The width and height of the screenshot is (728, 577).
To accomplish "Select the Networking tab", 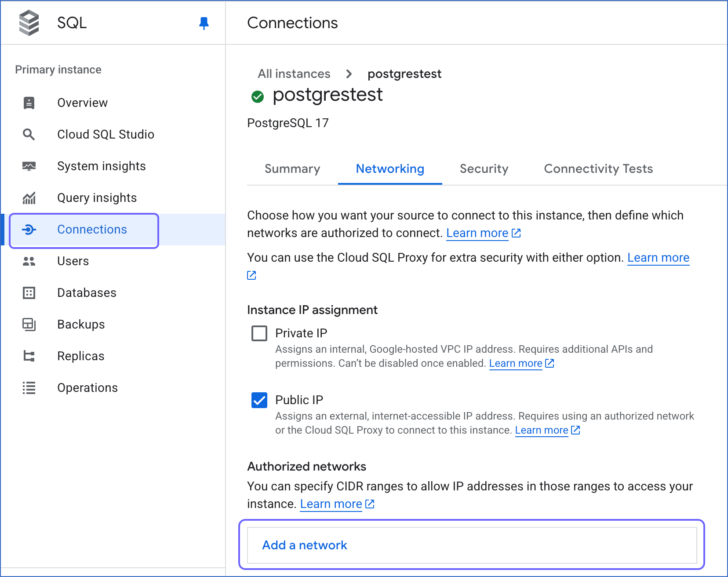I will pyautogui.click(x=390, y=169).
